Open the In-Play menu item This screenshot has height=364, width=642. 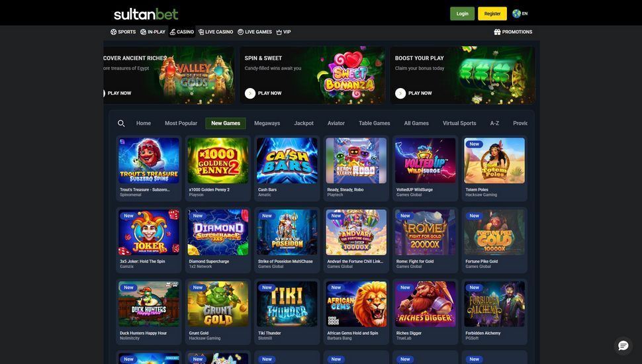[153, 32]
